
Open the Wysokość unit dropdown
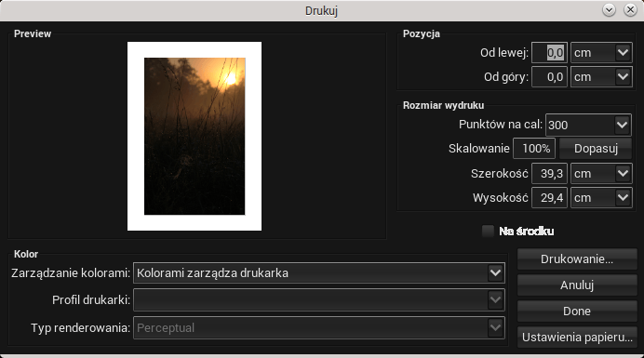(601, 198)
